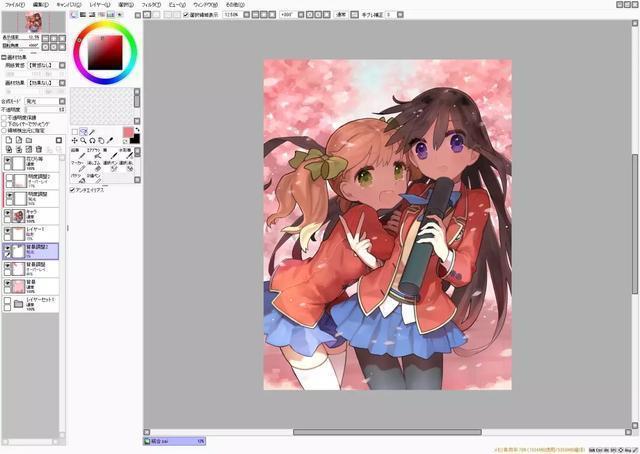Viewport: 640px width, 454px height.
Task: Hide the キャラ layer
Action: (x=8, y=213)
